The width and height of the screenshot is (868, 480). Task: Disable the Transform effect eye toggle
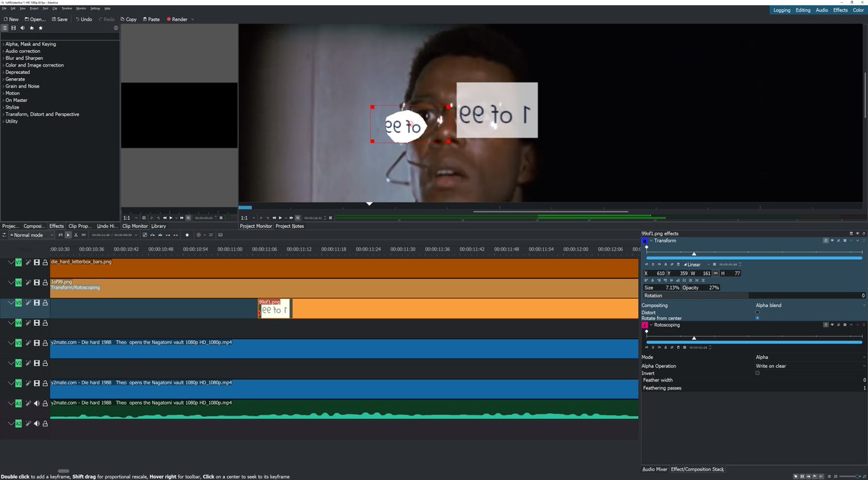click(832, 240)
